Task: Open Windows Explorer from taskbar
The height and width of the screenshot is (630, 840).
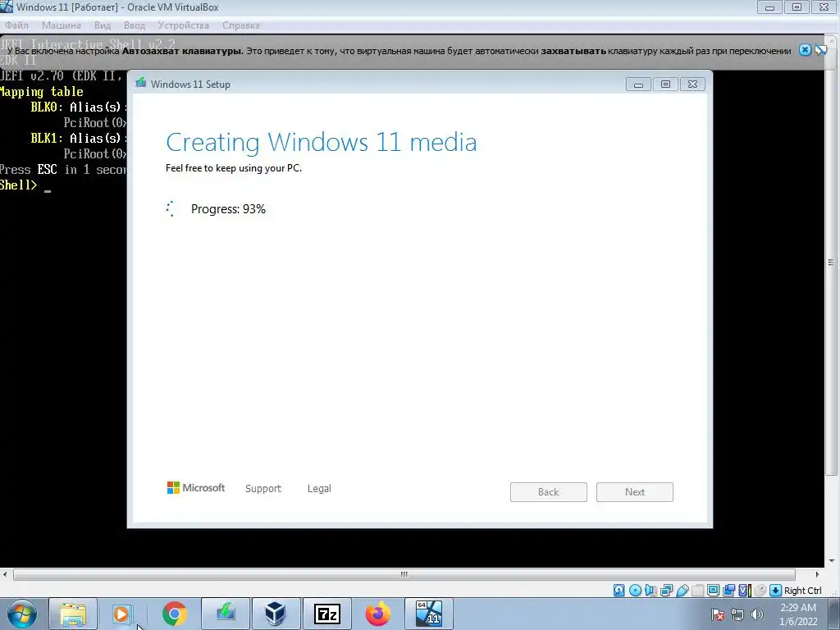Action: (73, 614)
